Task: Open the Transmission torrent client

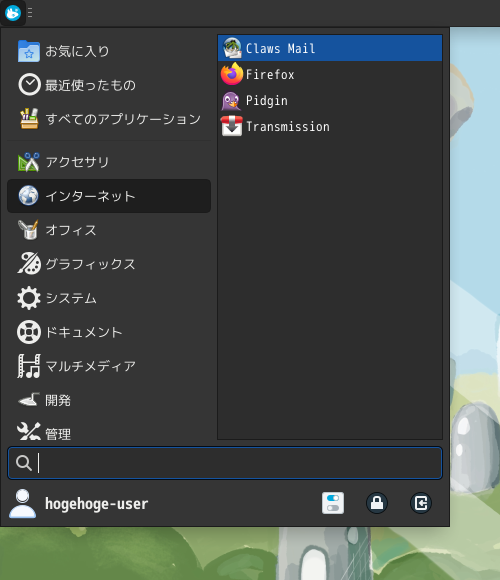Action: pyautogui.click(x=330, y=127)
